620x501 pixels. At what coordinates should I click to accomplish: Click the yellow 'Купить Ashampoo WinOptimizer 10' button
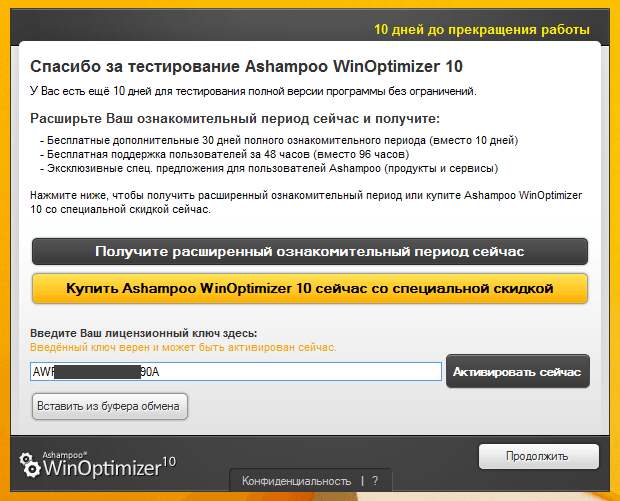click(310, 288)
